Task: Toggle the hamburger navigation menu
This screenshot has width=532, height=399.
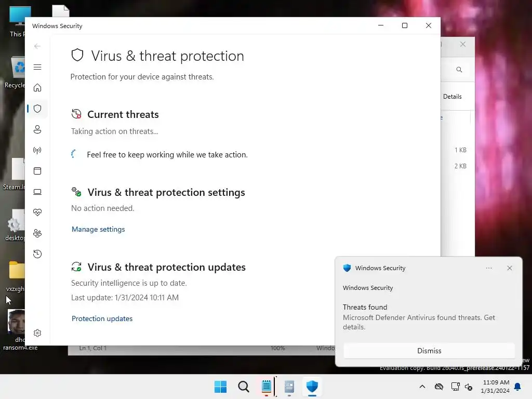Action: tap(37, 67)
